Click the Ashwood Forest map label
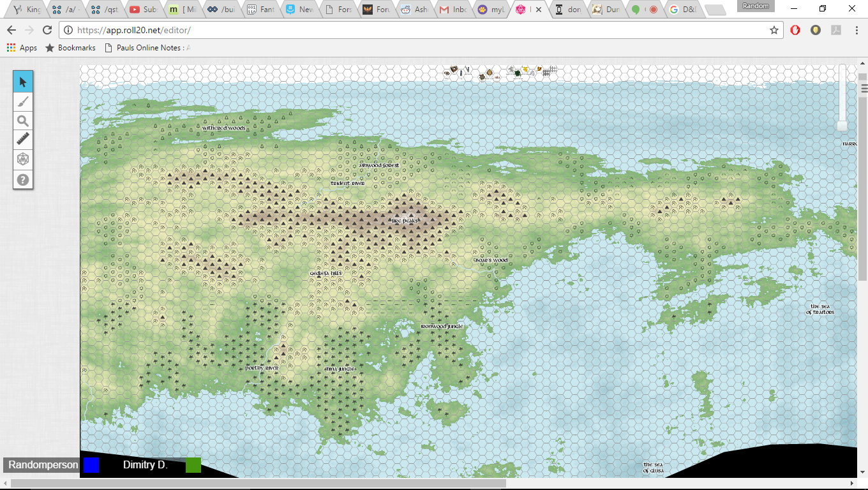This screenshot has height=490, width=868. point(379,165)
